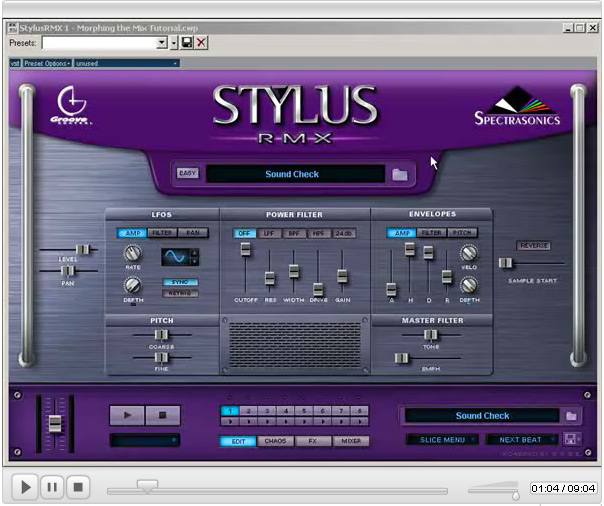This screenshot has width=604, height=506.
Task: Switch to the CHAOS page
Action: tap(275, 441)
